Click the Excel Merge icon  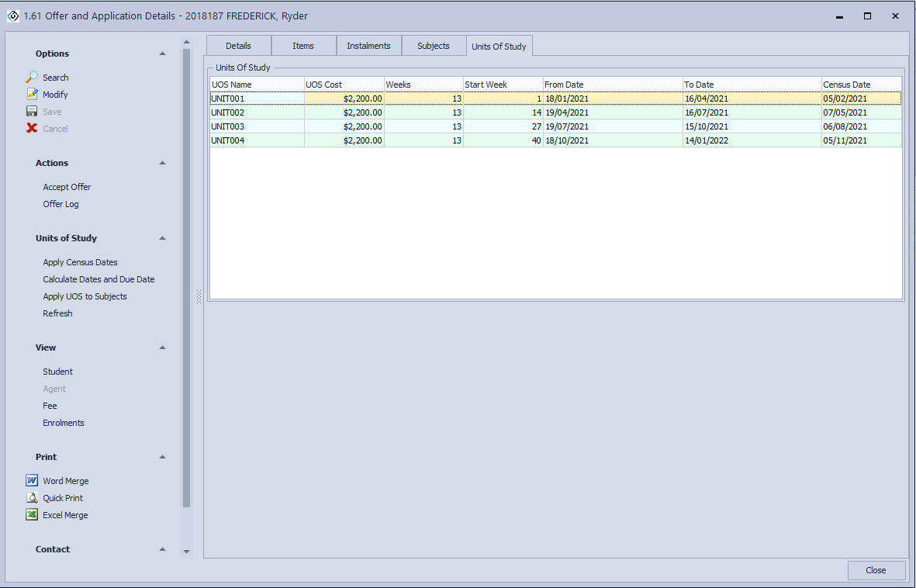pos(32,515)
